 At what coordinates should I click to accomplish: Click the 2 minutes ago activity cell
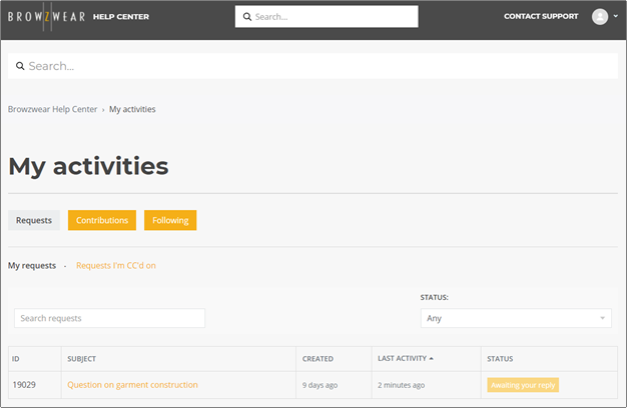click(401, 385)
